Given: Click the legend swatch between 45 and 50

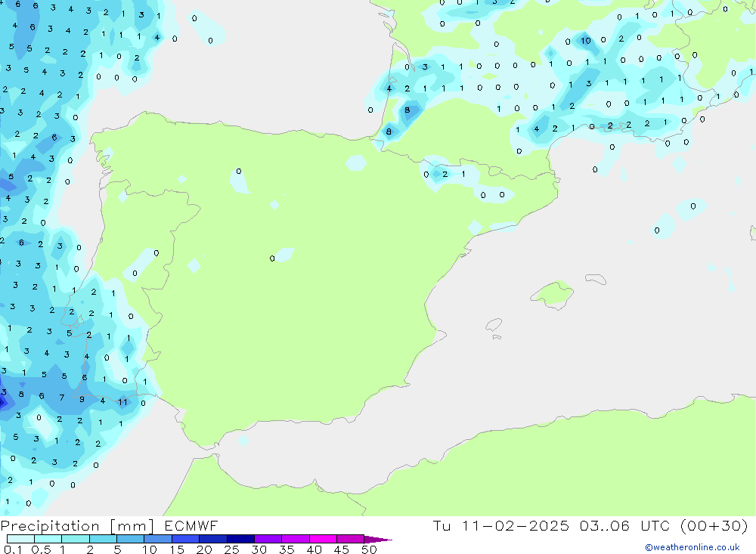Looking at the screenshot, I should point(350,539).
